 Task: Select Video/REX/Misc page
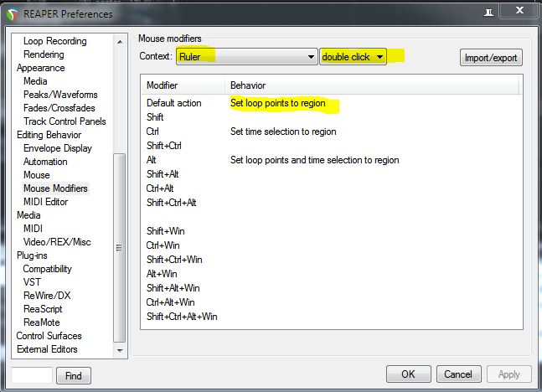(x=57, y=242)
